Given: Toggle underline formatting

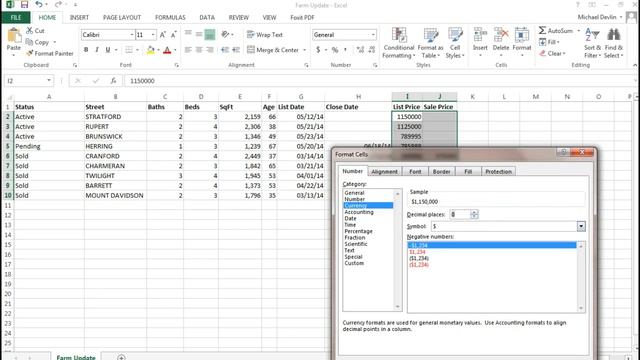Looking at the screenshot, I should [x=108, y=50].
